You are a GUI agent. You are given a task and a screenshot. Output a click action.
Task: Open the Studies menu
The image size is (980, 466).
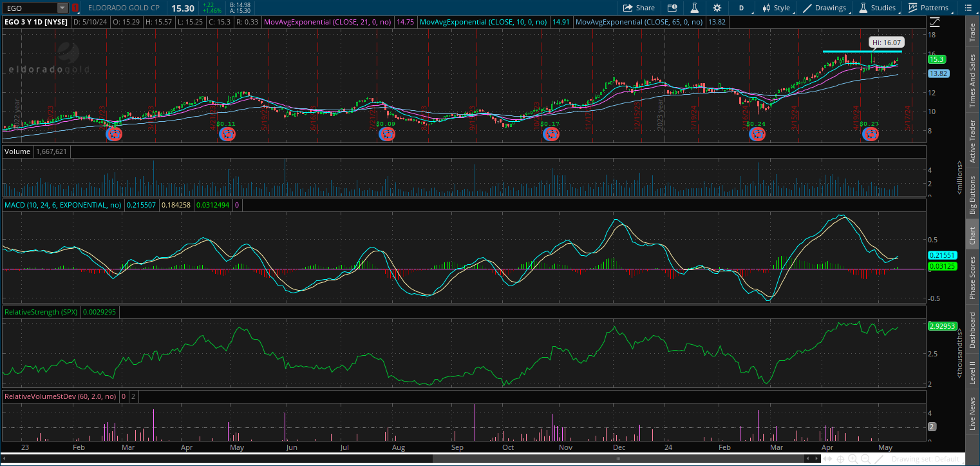click(877, 8)
